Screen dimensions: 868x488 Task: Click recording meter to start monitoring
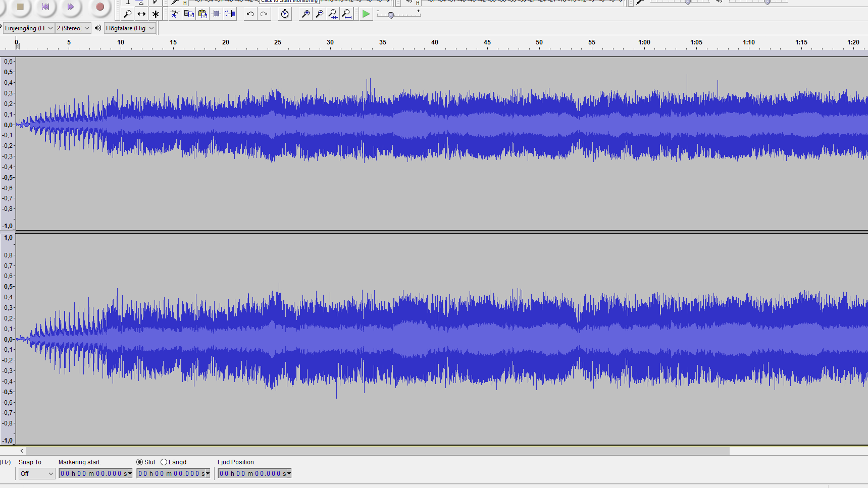[289, 2]
